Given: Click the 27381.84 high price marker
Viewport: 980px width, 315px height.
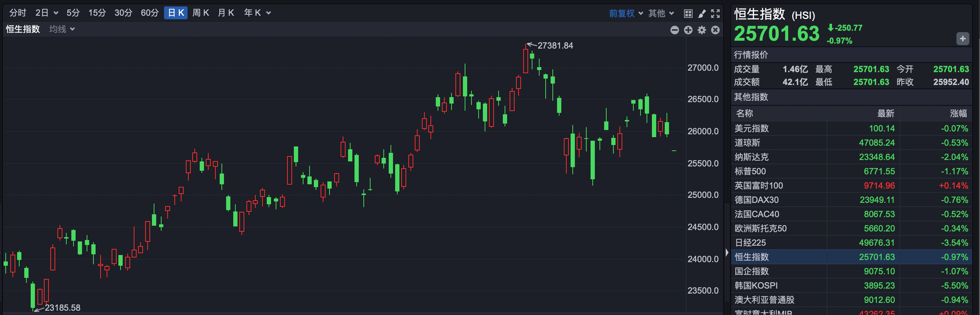Looking at the screenshot, I should click(x=555, y=46).
